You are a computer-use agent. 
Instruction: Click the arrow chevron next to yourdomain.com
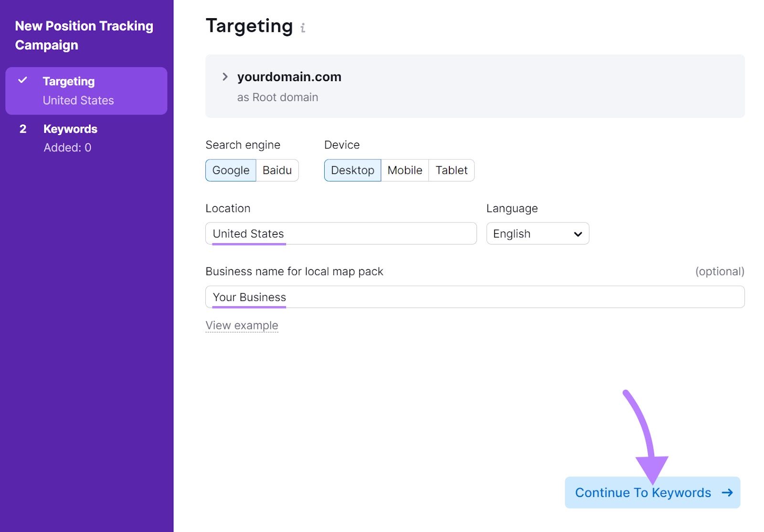[224, 77]
